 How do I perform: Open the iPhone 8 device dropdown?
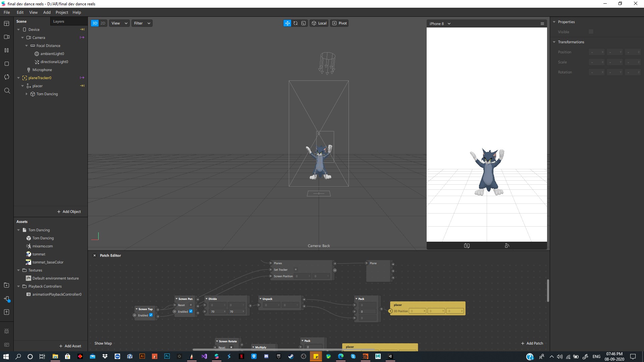point(440,23)
